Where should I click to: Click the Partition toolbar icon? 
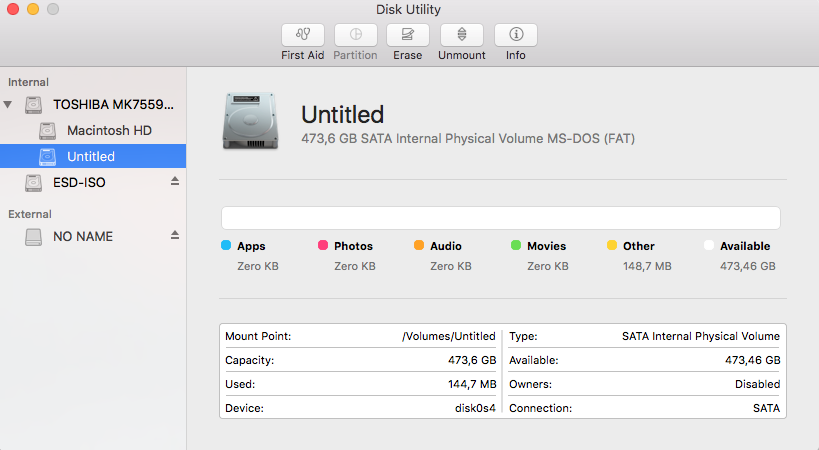[x=355, y=36]
